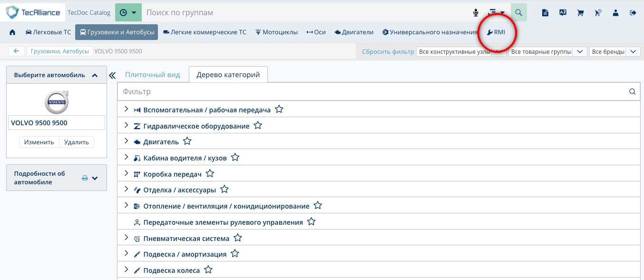This screenshot has height=280, width=644.
Task: Expand the Гидравлическое оборудование tree node
Action: [x=126, y=126]
